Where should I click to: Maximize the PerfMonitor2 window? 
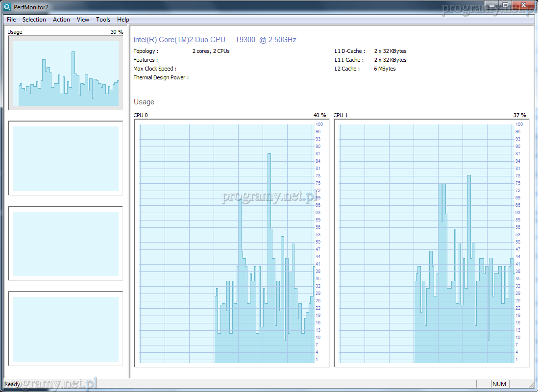(505, 4)
